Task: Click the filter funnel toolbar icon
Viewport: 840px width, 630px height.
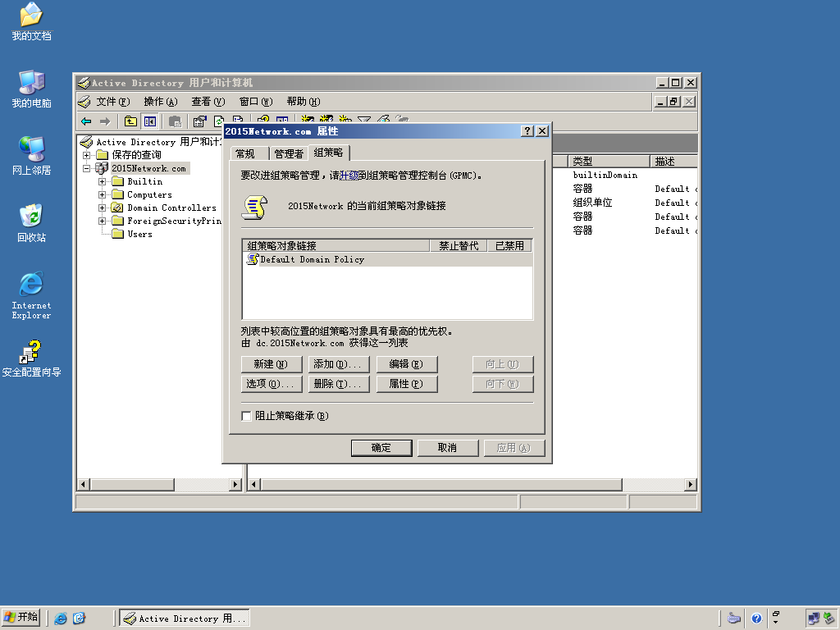Action: pos(364,119)
